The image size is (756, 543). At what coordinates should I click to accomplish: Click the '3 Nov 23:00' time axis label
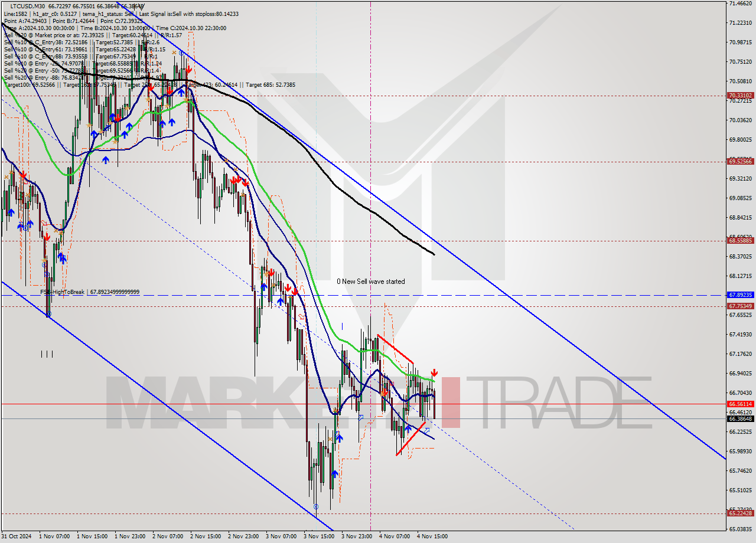pyautogui.click(x=357, y=537)
